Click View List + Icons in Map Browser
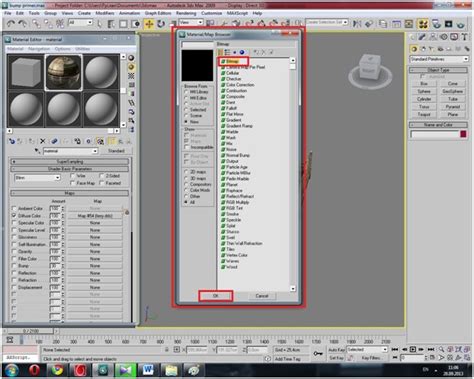The height and width of the screenshot is (379, 474). coord(227,52)
